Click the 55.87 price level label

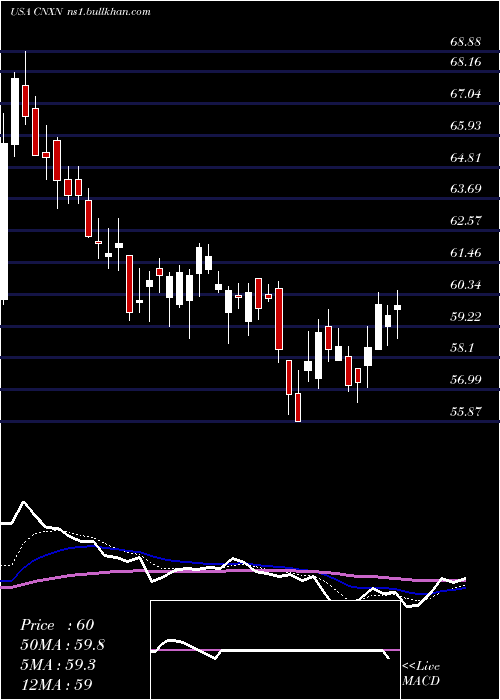pos(466,412)
